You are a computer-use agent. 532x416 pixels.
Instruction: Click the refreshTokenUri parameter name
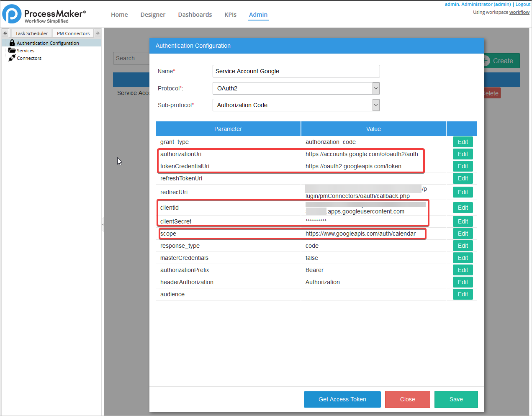click(x=181, y=178)
